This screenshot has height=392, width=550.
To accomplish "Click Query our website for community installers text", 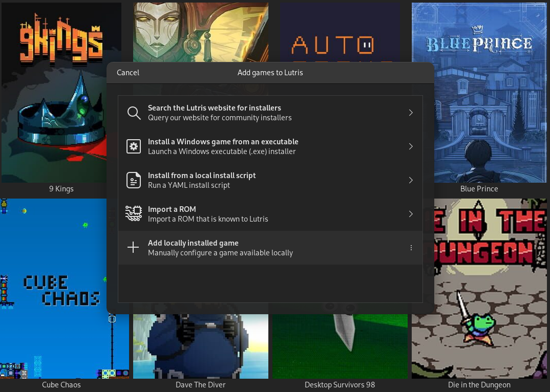I will 220,118.
